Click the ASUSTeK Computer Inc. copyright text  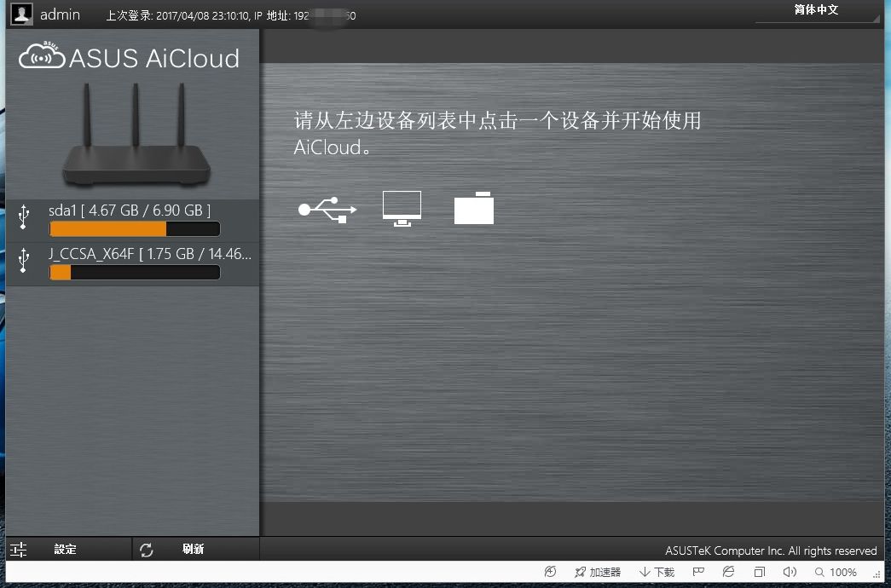coord(771,551)
